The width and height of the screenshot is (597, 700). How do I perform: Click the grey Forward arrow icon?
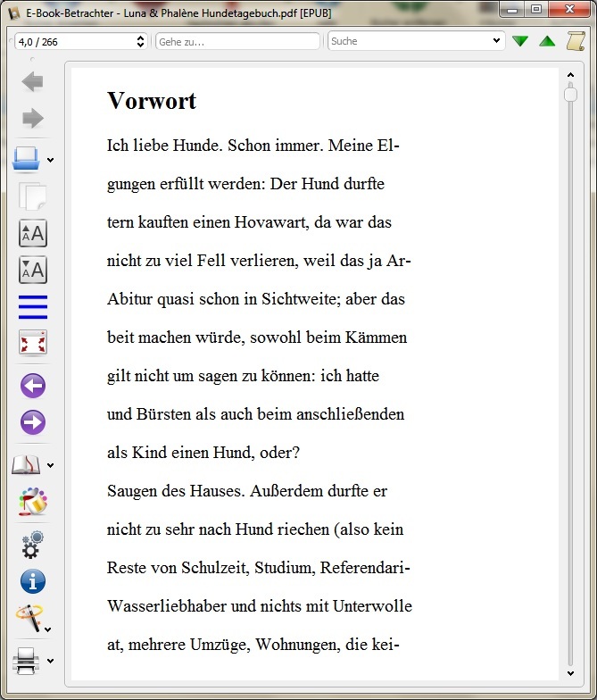33,118
